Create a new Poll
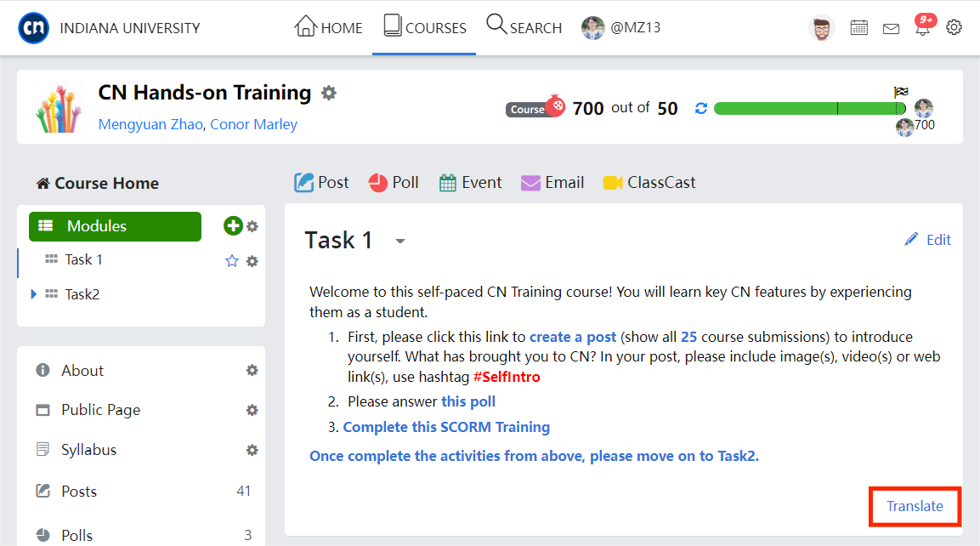Screen dimensions: 980x546 (394, 183)
